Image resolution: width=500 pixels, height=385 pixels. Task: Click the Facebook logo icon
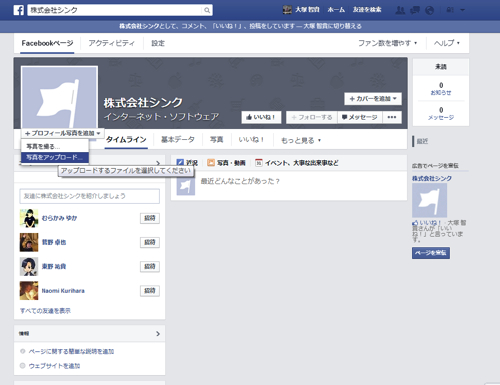click(x=19, y=10)
